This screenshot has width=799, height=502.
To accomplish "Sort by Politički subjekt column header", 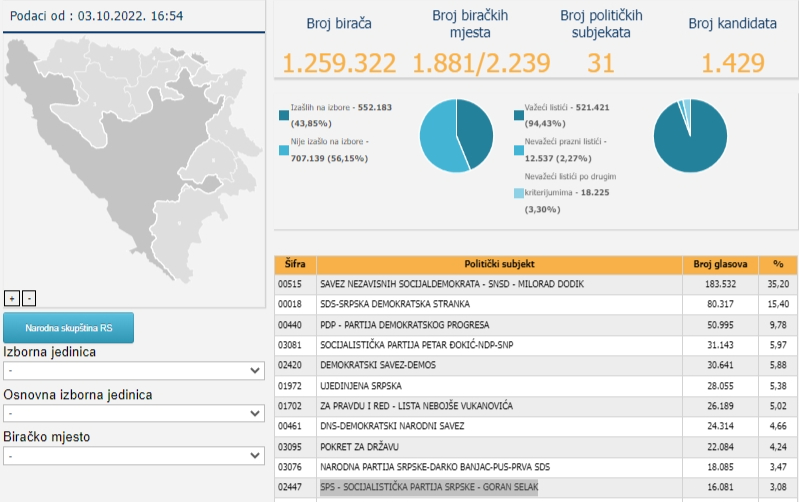I will point(499,264).
